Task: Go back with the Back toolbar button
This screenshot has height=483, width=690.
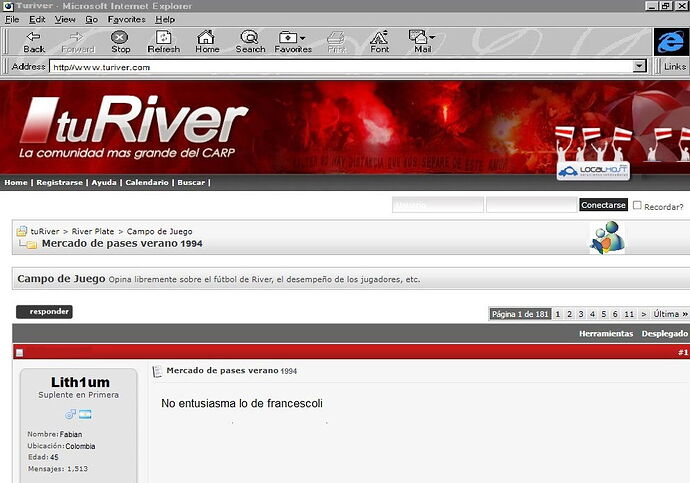Action: (x=34, y=42)
